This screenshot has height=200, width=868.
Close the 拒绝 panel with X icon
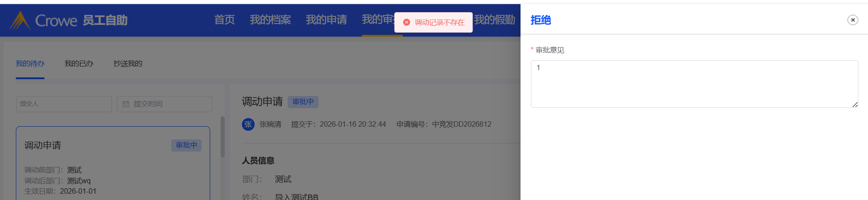tap(853, 20)
